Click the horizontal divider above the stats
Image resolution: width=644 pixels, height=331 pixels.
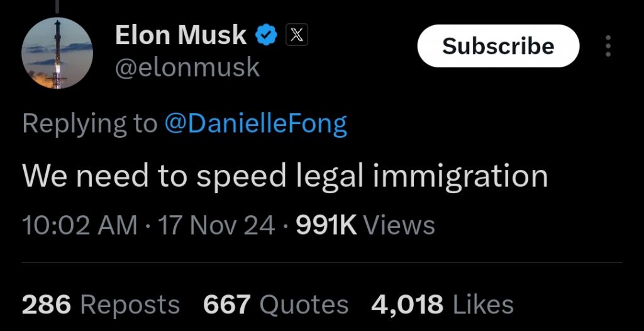click(322, 262)
